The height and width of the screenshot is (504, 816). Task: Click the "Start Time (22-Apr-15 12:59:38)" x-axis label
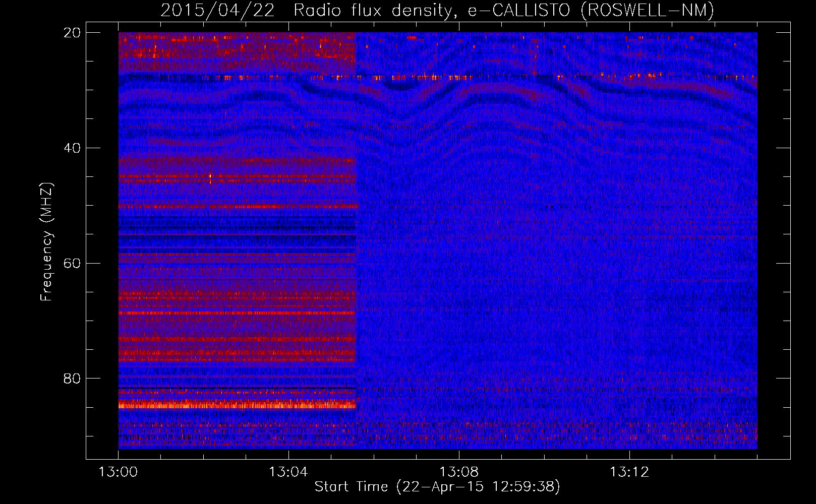click(437, 487)
